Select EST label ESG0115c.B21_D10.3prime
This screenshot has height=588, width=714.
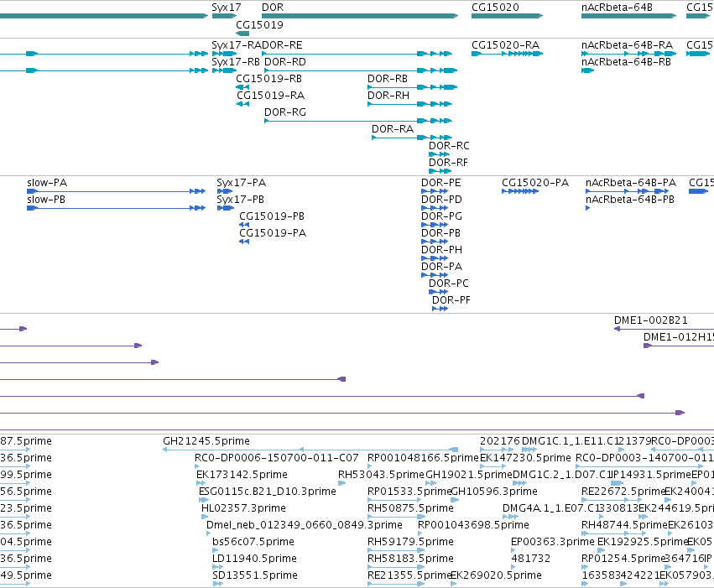tap(268, 492)
